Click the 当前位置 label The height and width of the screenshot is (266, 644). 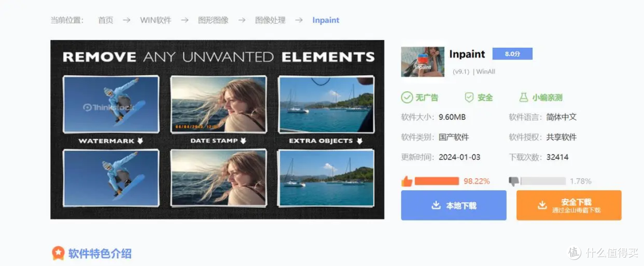click(x=67, y=20)
